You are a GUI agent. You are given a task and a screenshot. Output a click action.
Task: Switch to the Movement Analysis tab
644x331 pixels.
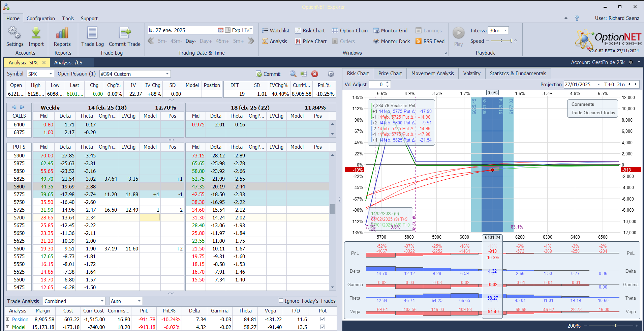[432, 73]
